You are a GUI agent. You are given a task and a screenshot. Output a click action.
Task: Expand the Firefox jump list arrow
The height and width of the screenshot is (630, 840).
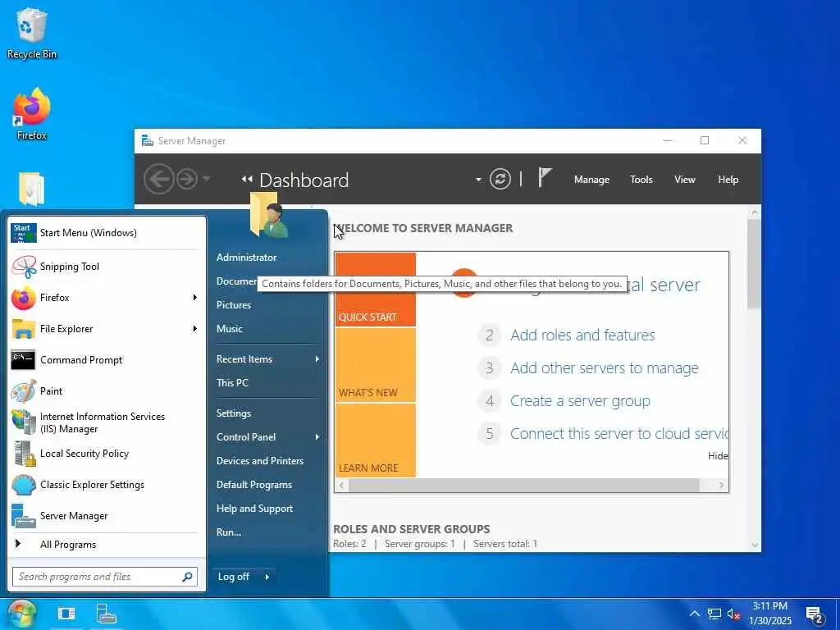(195, 298)
